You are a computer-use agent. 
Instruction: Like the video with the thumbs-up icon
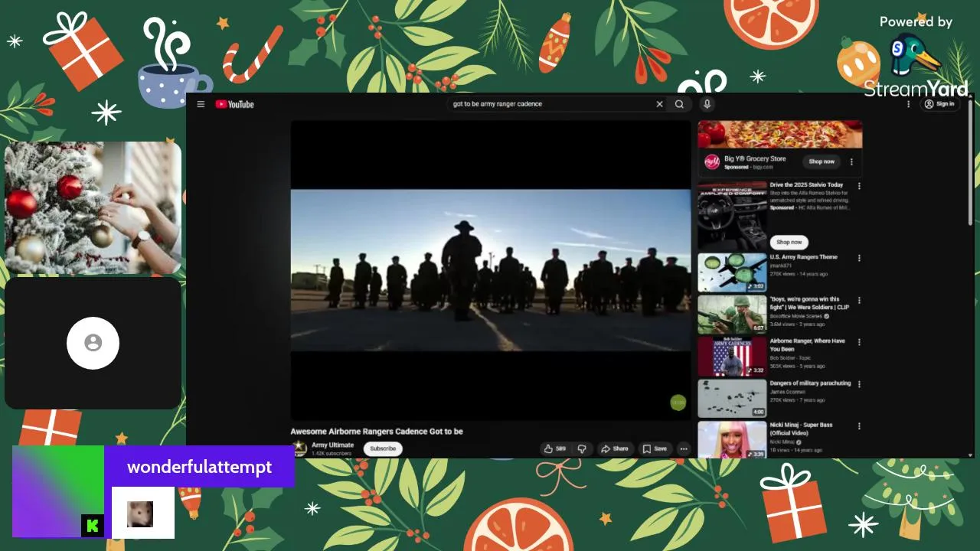pos(555,449)
